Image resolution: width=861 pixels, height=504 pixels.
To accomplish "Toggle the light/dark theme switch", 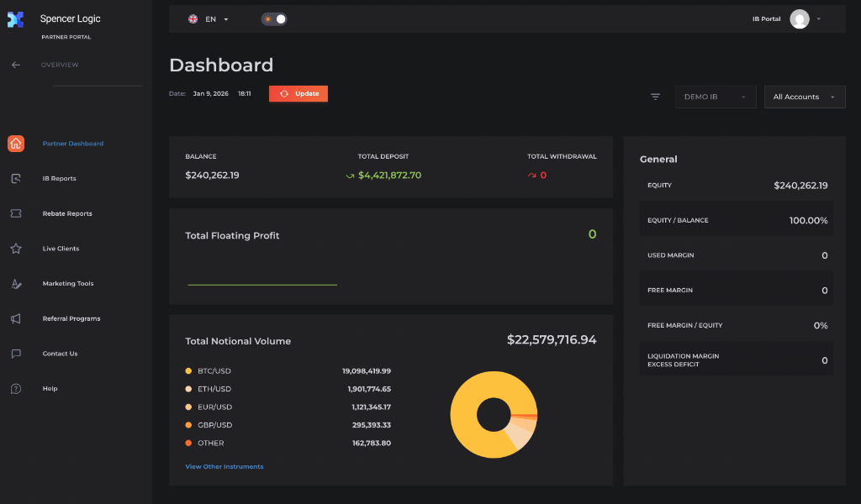I will coord(274,18).
